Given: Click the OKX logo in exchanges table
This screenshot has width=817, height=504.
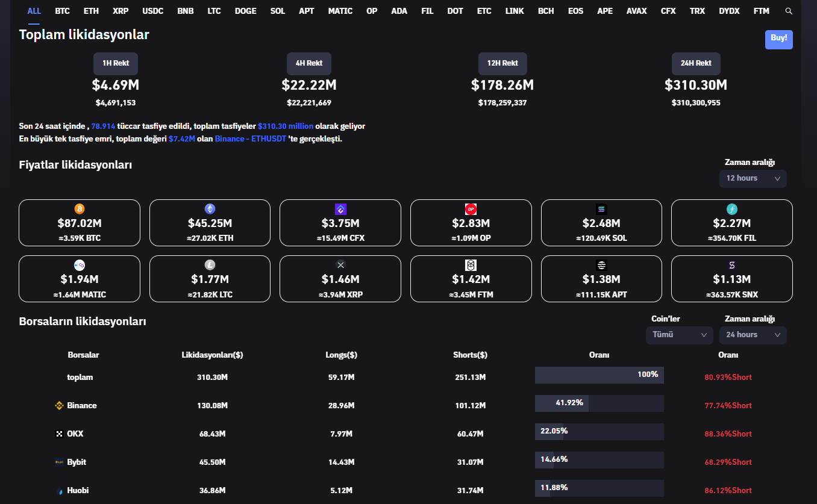Looking at the screenshot, I should point(59,434).
